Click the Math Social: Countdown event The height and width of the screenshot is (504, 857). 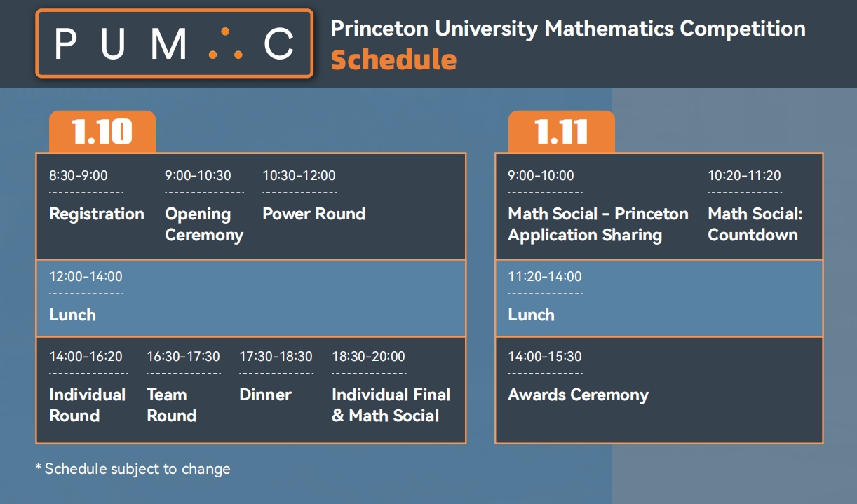tap(755, 224)
